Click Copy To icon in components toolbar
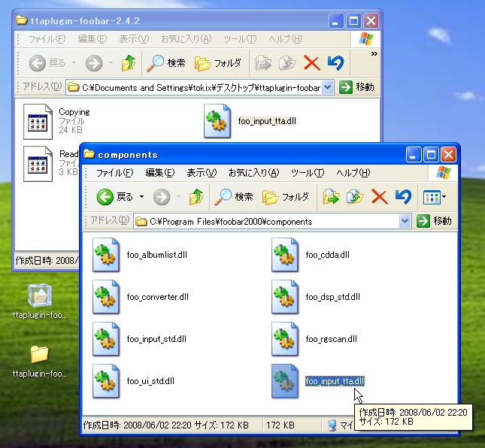 coord(355,197)
